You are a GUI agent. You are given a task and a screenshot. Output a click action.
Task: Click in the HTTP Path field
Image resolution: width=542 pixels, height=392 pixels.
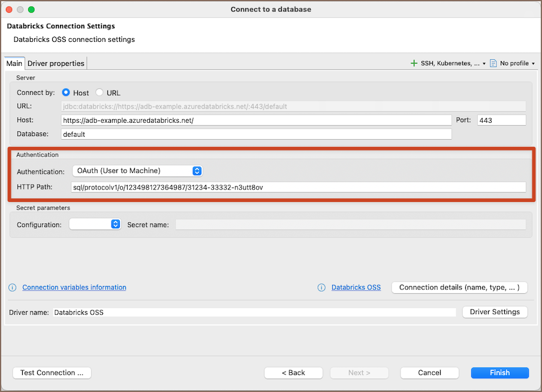(x=298, y=187)
